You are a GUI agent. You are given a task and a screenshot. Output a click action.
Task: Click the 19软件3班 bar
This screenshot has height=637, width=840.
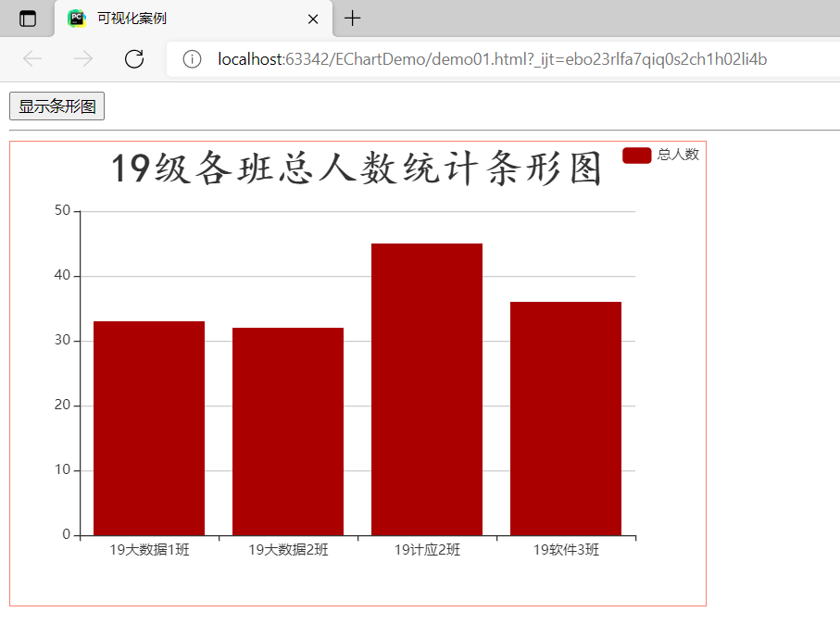point(566,418)
